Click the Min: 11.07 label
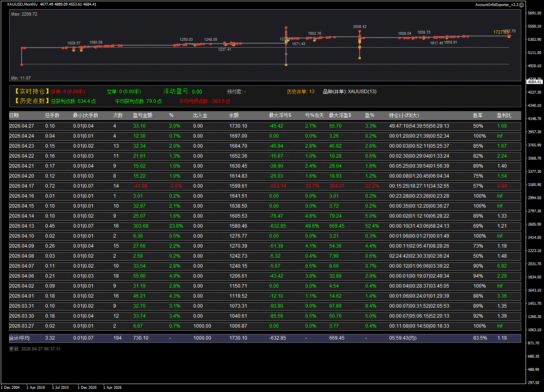Screen dimensions: 544x392 21,78
